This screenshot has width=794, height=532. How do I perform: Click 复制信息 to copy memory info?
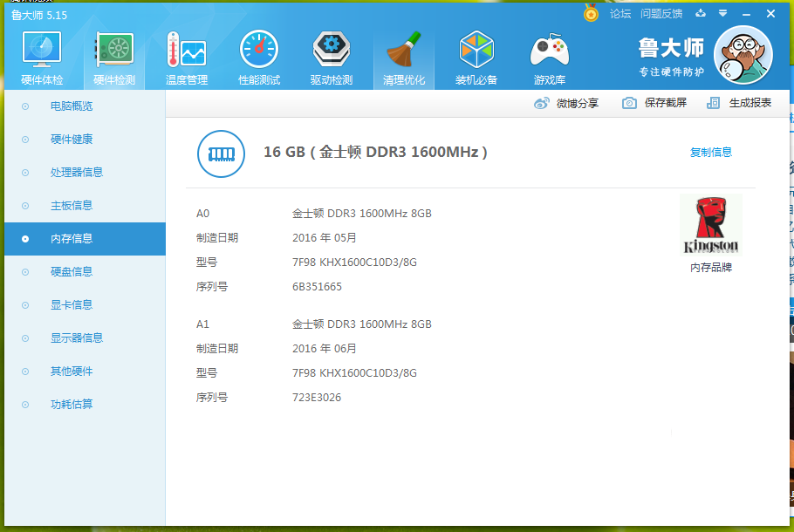click(x=711, y=152)
